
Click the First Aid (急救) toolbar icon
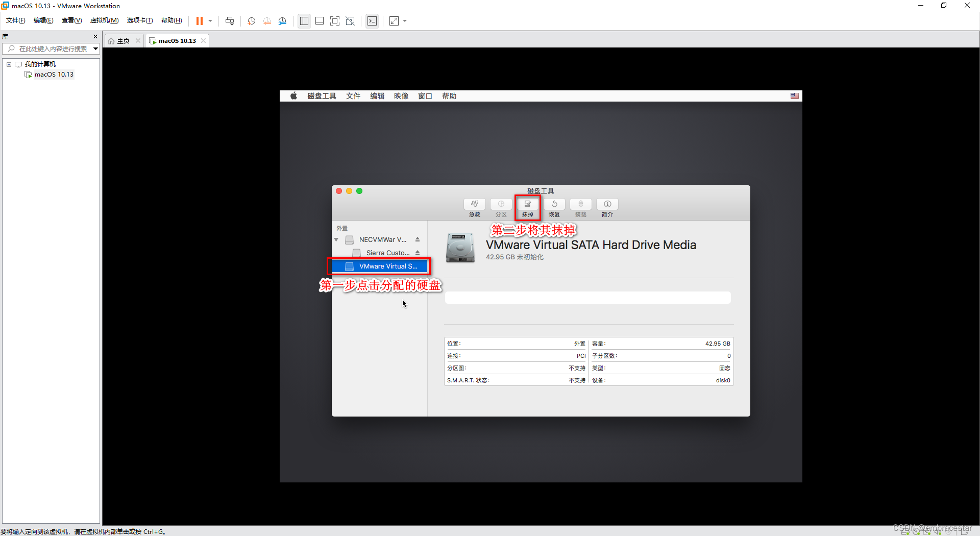[x=475, y=204]
